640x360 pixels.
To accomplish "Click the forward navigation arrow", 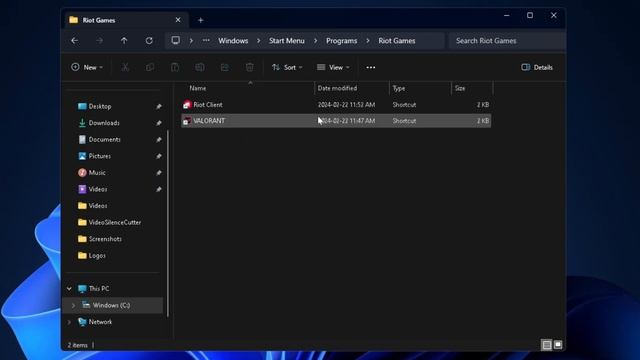I will click(x=99, y=40).
